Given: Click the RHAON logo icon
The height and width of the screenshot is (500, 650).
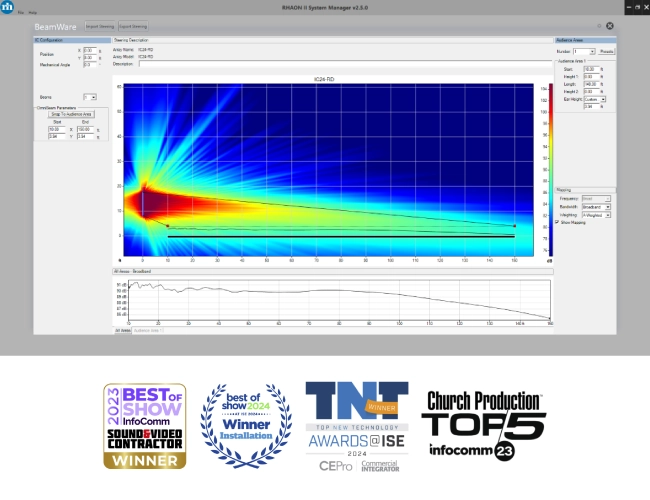Looking at the screenshot, I should [7, 6].
